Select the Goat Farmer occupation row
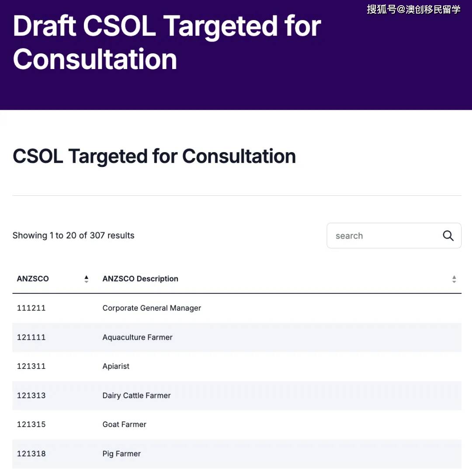This screenshot has width=472, height=476. [x=124, y=424]
